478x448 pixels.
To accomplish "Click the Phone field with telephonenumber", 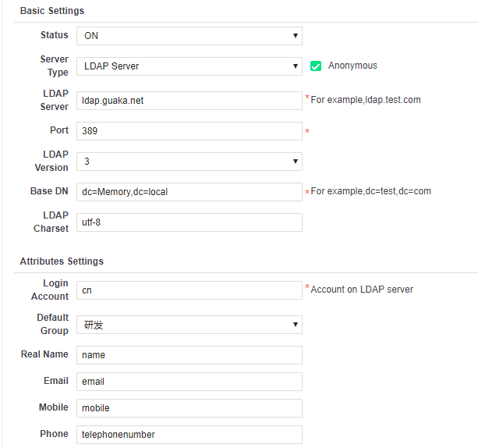I will (x=189, y=435).
